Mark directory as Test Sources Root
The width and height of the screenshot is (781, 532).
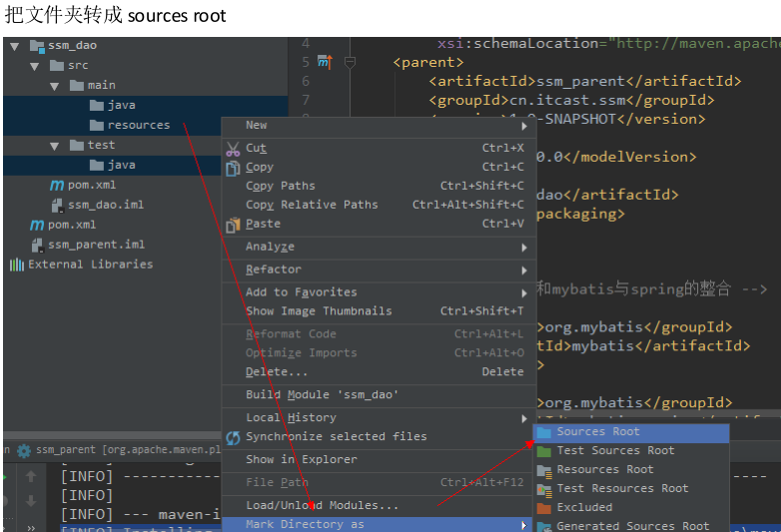(x=631, y=451)
